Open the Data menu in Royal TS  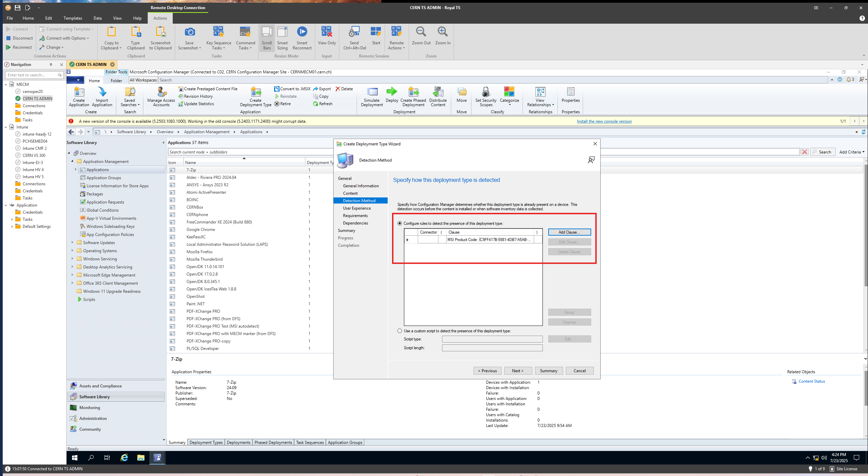[x=97, y=18]
